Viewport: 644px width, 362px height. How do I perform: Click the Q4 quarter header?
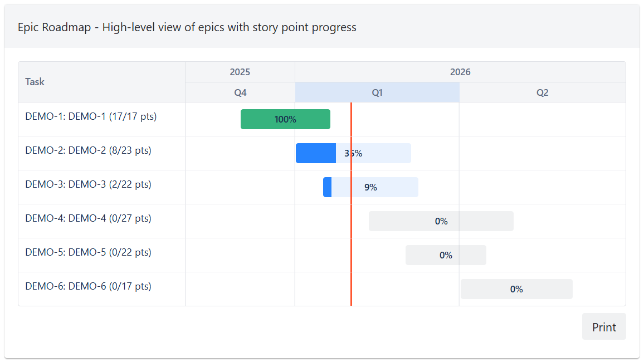(240, 92)
